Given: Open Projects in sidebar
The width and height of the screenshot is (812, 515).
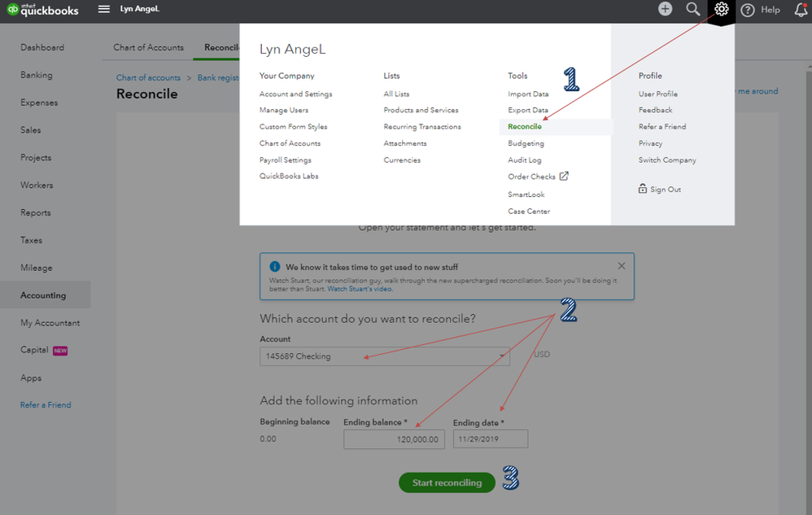Looking at the screenshot, I should coord(36,157).
